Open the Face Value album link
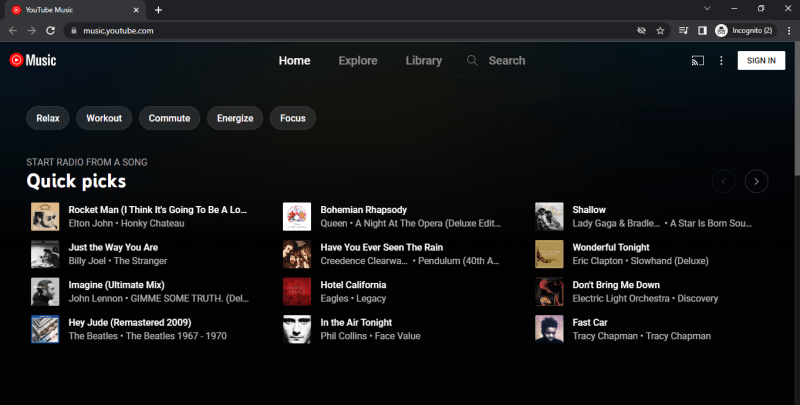 pos(397,336)
